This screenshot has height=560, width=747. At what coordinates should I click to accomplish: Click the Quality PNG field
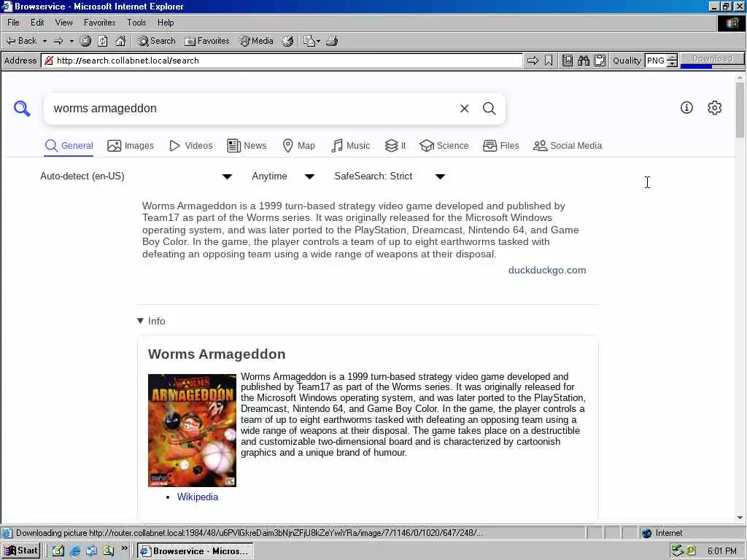(656, 61)
